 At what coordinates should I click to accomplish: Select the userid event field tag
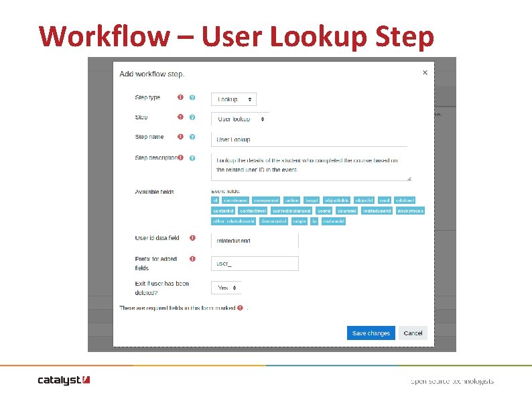[x=324, y=211]
